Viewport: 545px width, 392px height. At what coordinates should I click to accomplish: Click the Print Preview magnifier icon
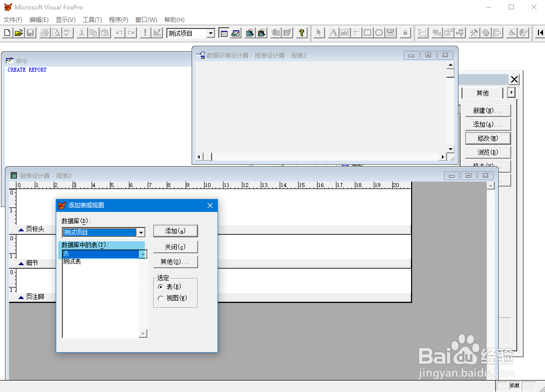56,33
